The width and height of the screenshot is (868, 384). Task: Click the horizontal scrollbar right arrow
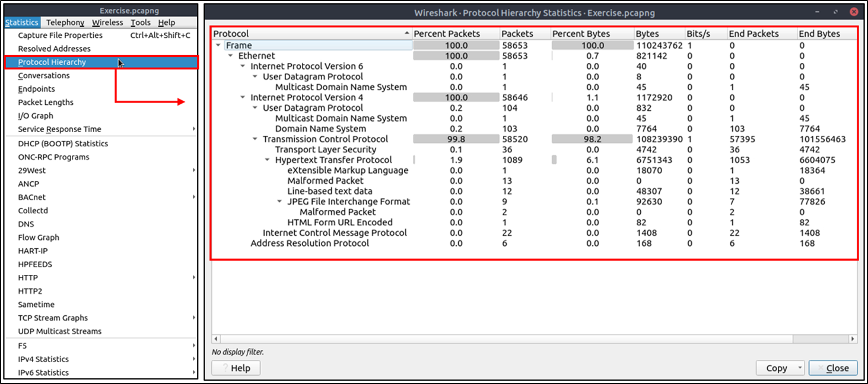pos(853,339)
